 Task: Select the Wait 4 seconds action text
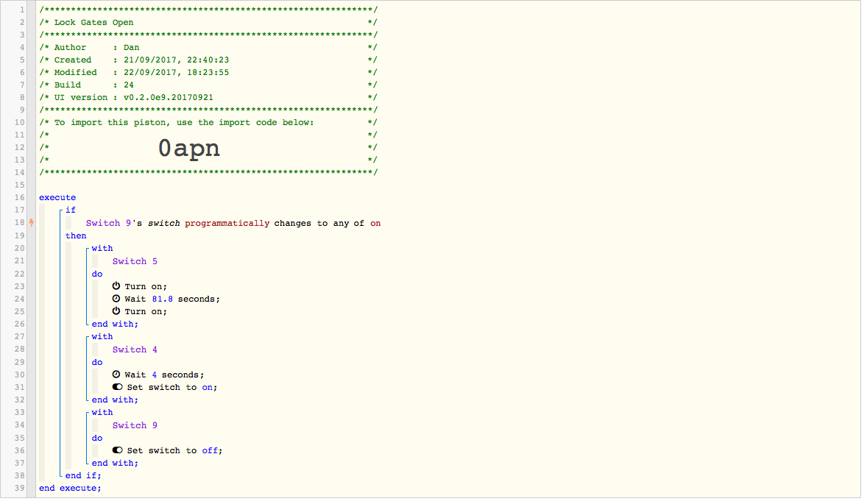click(x=164, y=375)
